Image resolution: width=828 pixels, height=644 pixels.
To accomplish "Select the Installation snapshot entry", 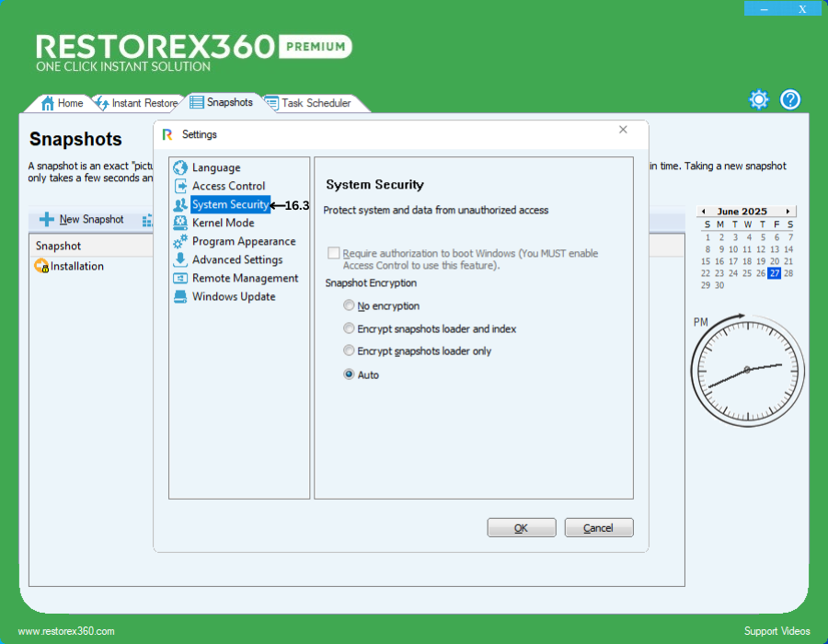I will coord(76,267).
